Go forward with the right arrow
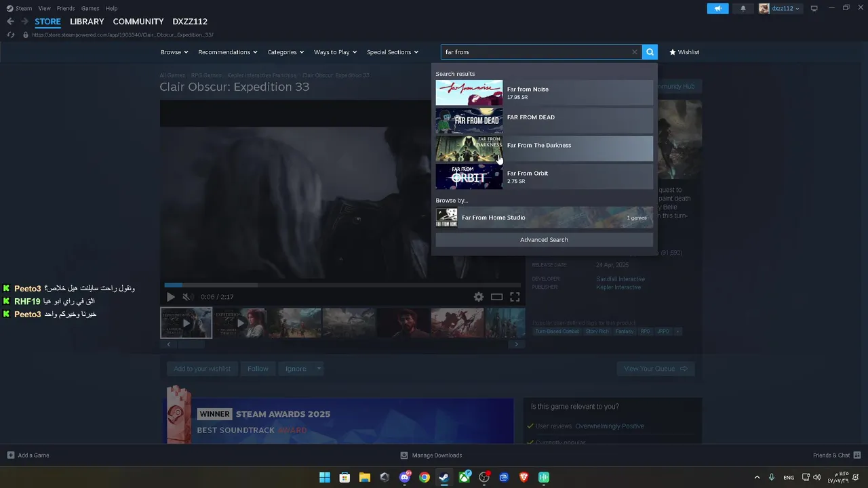The image size is (868, 488). coord(25,22)
